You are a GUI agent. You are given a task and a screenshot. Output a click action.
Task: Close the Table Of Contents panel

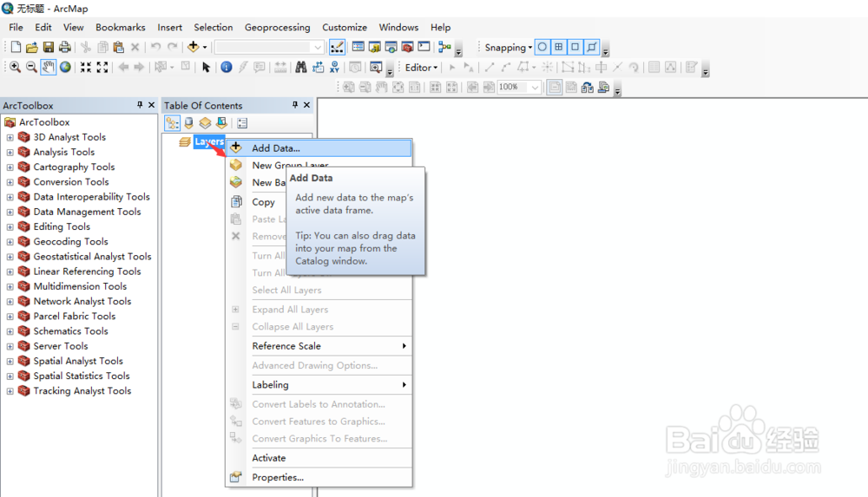[306, 105]
